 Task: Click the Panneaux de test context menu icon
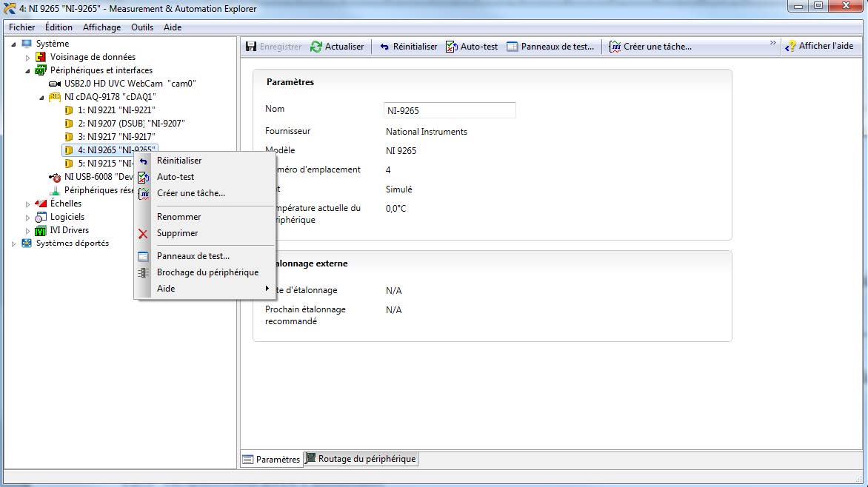pos(143,256)
